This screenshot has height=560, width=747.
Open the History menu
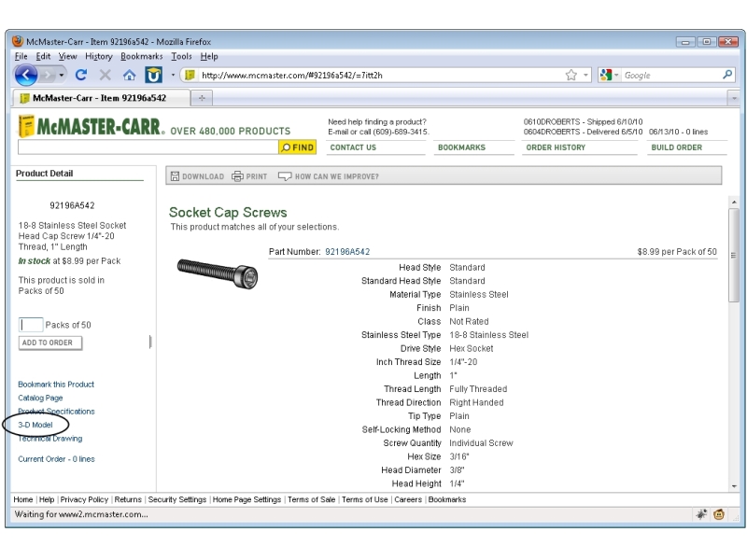(99, 56)
